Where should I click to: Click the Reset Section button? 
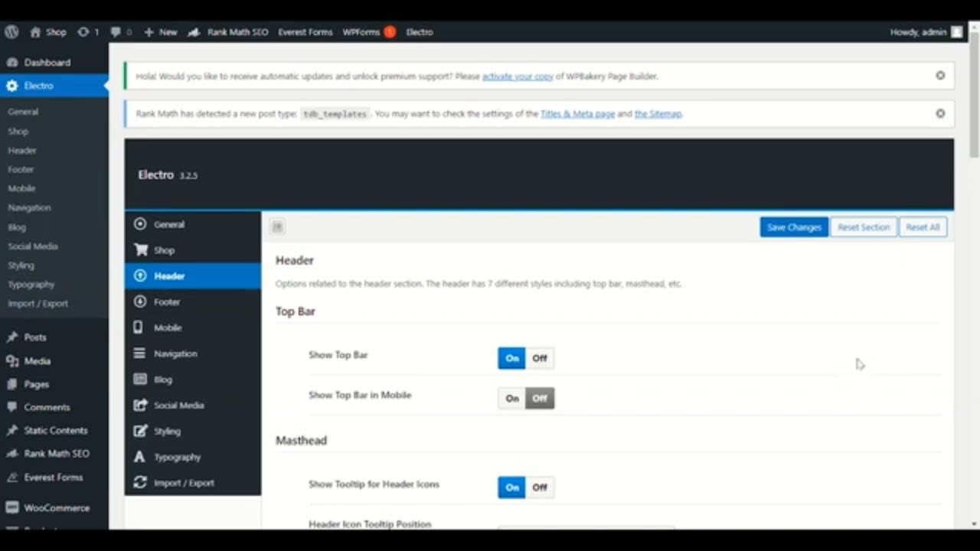pos(864,227)
